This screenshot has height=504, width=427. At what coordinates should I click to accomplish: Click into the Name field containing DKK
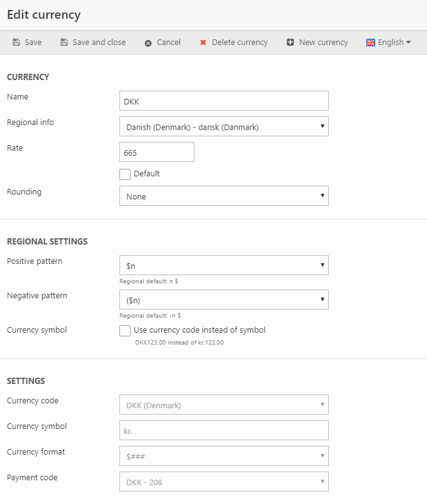[223, 101]
